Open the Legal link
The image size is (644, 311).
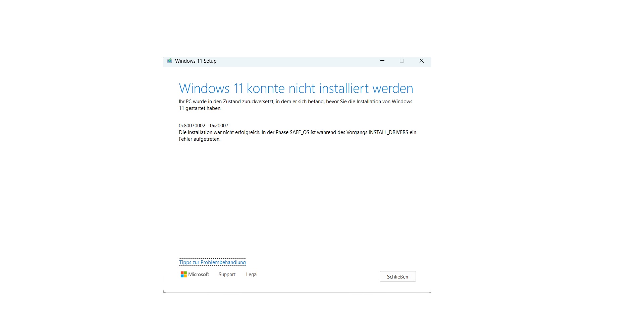pyautogui.click(x=252, y=274)
